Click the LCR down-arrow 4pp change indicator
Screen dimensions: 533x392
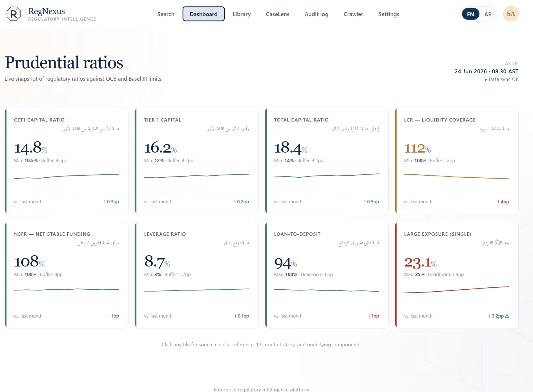(503, 202)
